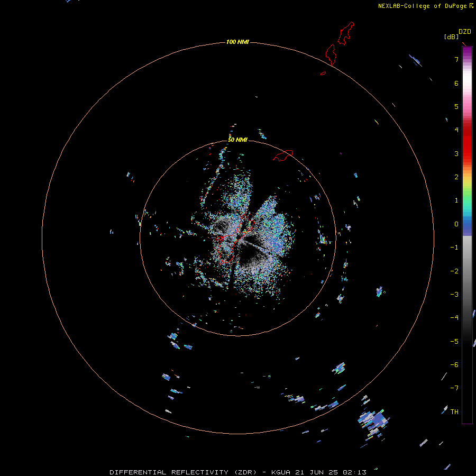Click the -5 dB tick label on the color scale
476x476 pixels.
click(454, 342)
